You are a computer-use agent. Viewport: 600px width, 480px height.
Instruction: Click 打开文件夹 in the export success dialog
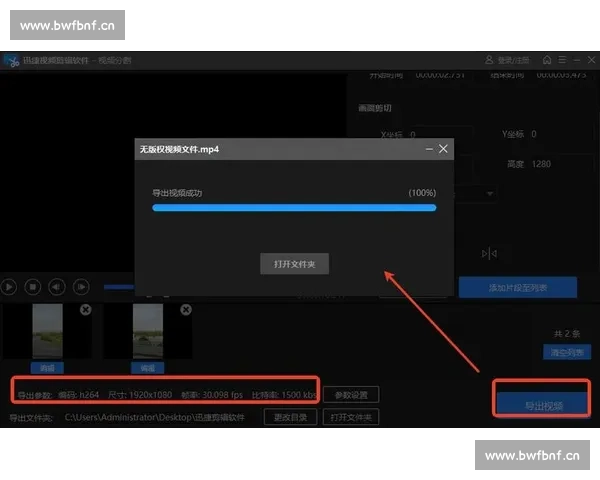(x=294, y=264)
